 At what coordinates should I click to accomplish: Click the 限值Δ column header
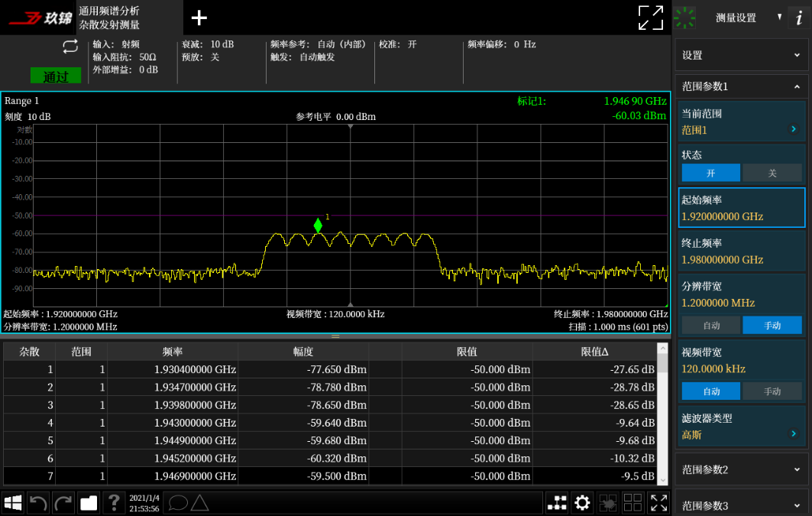(594, 352)
